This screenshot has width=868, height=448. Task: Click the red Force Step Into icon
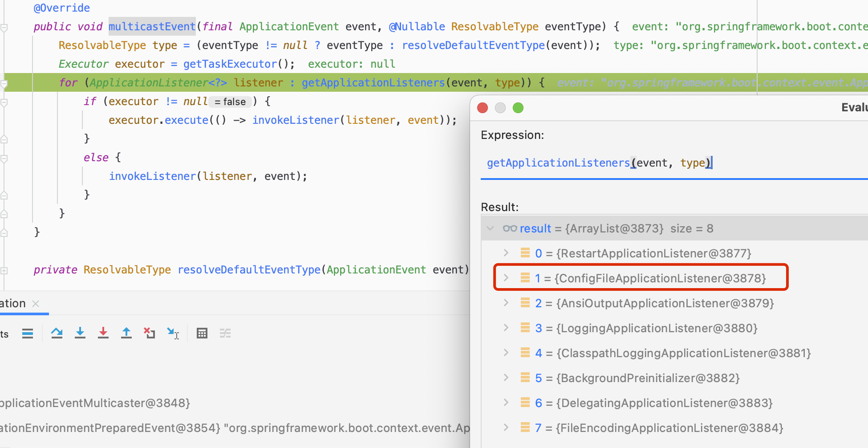(x=103, y=333)
